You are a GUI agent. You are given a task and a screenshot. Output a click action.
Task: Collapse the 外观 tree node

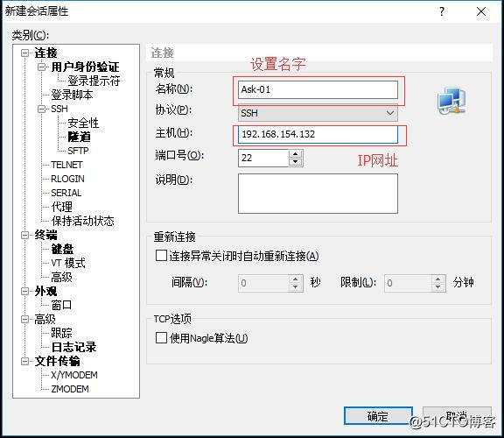(x=24, y=291)
